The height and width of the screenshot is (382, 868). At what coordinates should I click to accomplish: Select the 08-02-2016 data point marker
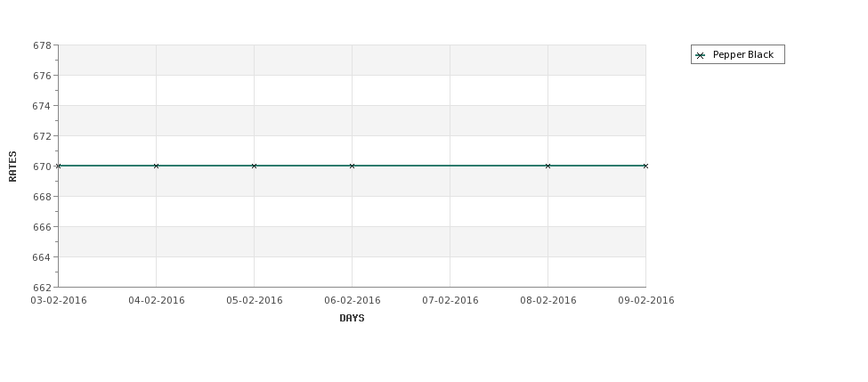point(548,166)
